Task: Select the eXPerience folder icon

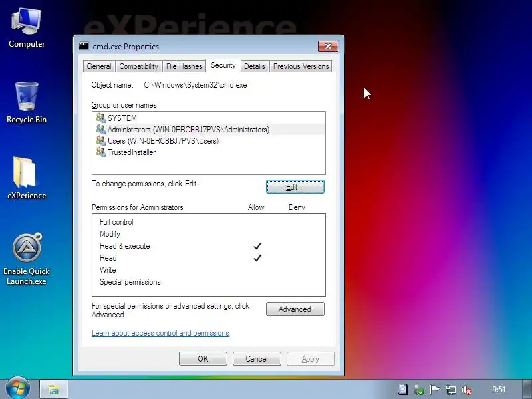Action: coord(27,178)
